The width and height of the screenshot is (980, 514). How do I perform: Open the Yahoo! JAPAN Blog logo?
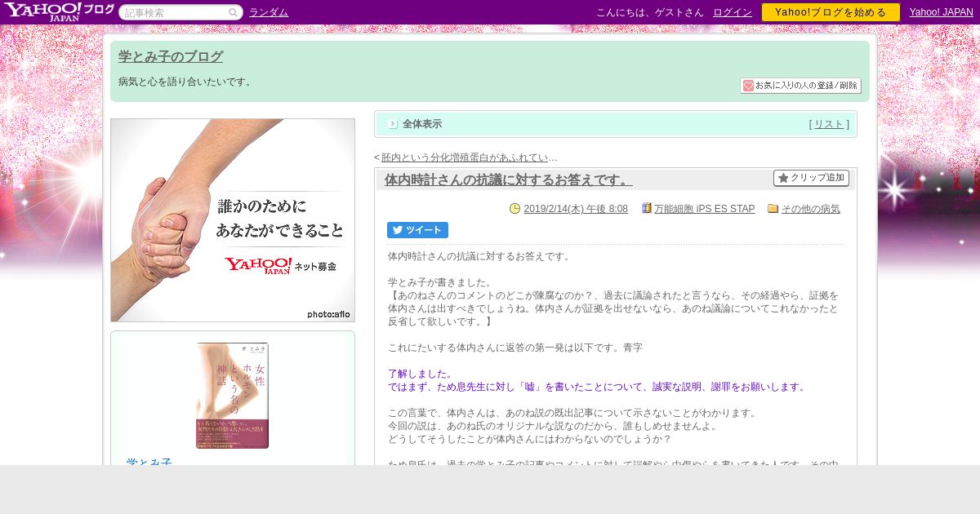(x=59, y=11)
